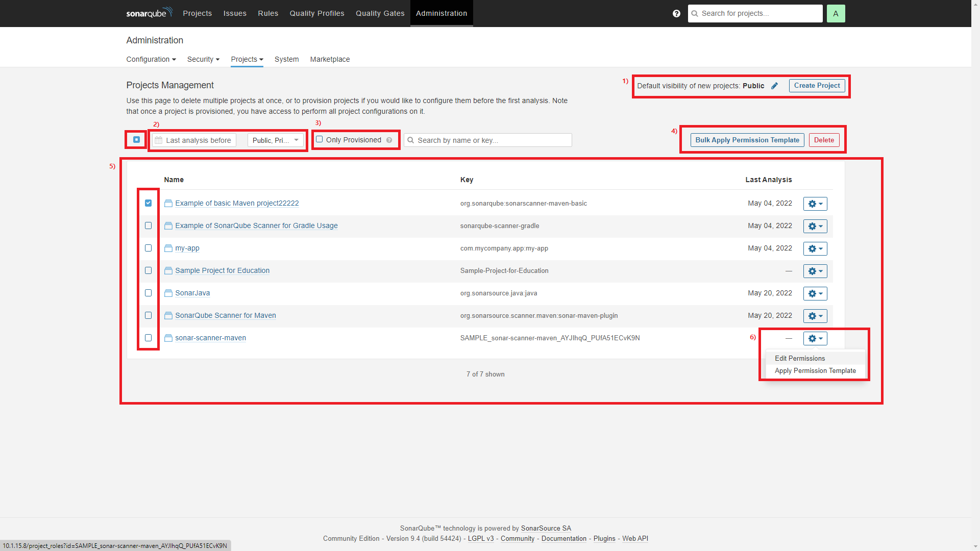Collapse actions gear menu for sonar-scanner-maven

(815, 339)
